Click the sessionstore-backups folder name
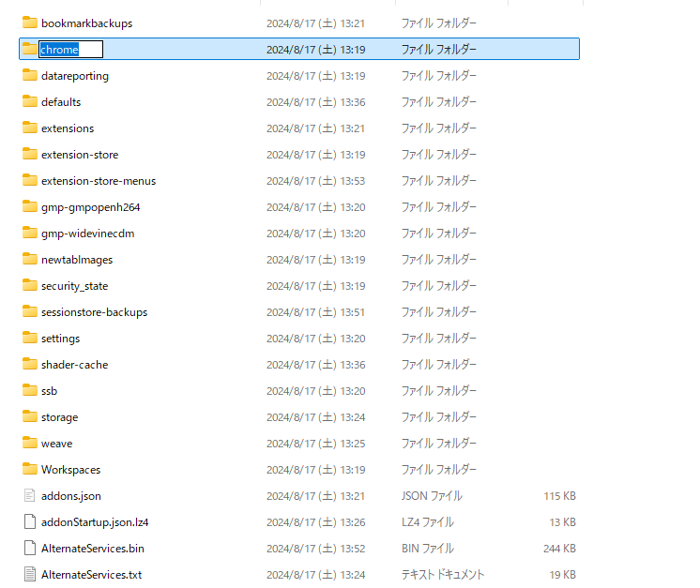700x588 pixels. coord(94,312)
